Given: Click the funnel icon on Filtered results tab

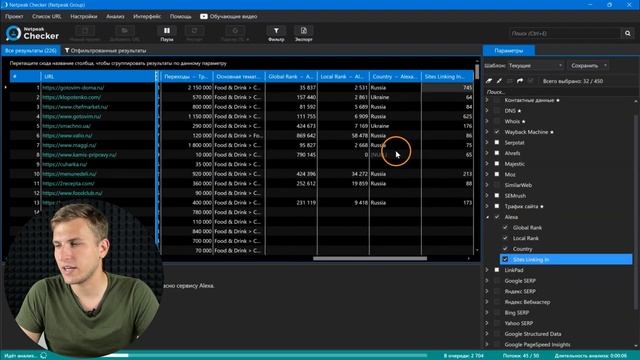Looking at the screenshot, I should point(67,51).
